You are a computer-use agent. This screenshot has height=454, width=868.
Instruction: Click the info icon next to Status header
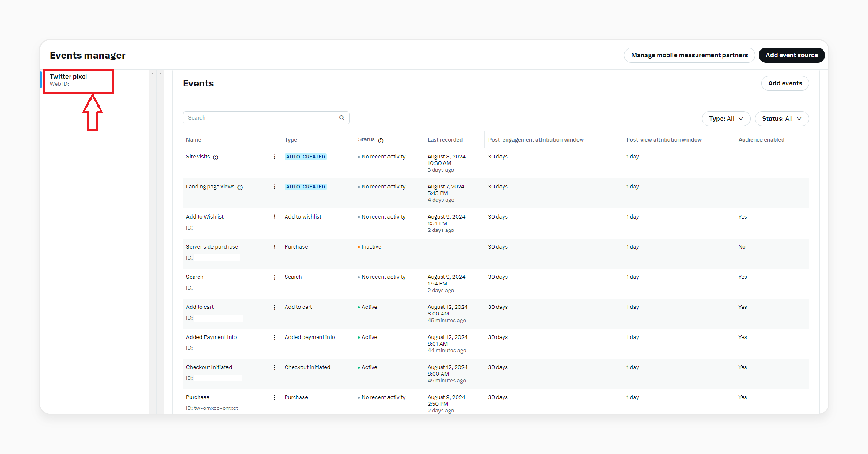[381, 141]
